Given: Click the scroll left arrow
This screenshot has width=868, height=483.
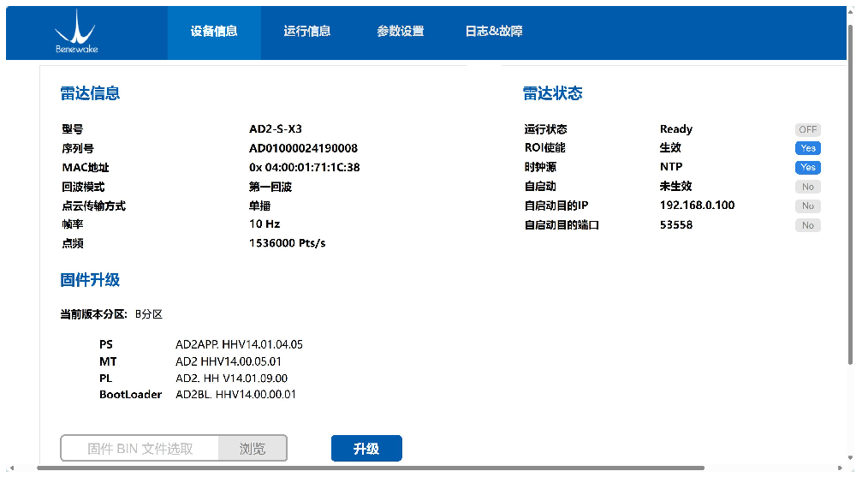Looking at the screenshot, I should tap(12, 468).
